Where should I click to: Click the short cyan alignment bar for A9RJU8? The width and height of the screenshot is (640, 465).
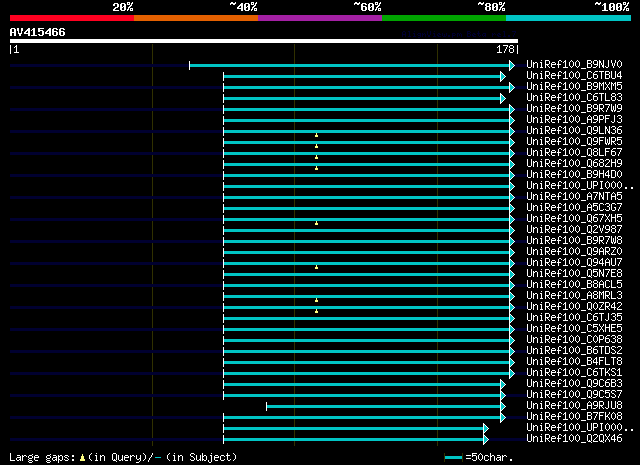384,407
